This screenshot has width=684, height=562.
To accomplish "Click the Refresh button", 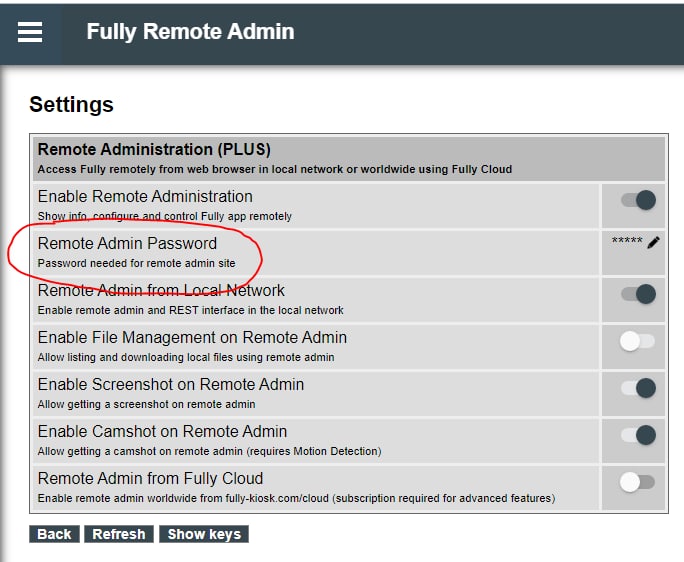I will (x=119, y=534).
